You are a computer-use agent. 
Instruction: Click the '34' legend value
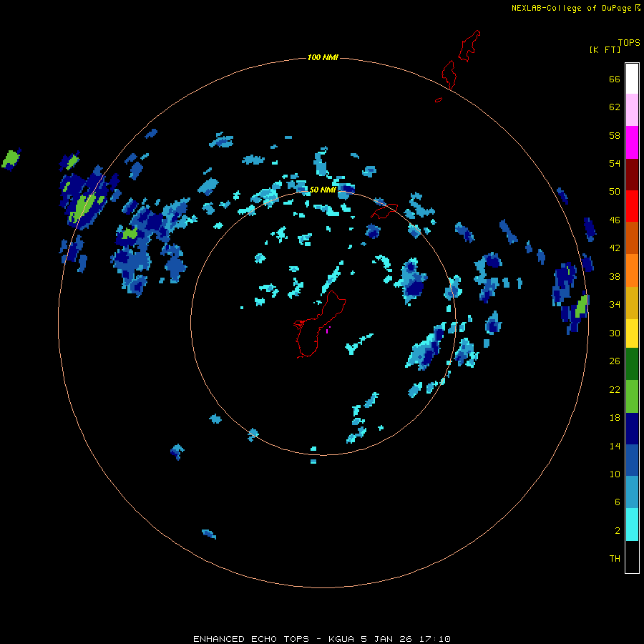[x=615, y=305]
